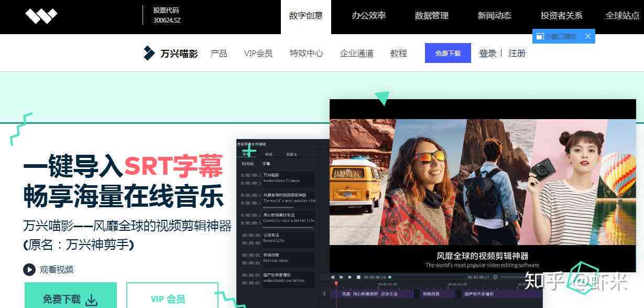Click the 00:42:09:17 duration readout
Viewport: 644px width, 308px height.
(x=478, y=277)
